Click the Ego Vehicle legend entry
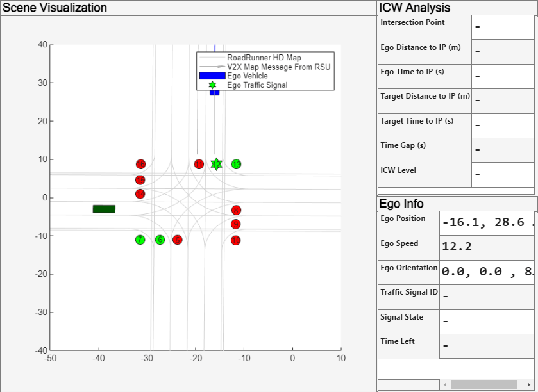 pyautogui.click(x=247, y=76)
